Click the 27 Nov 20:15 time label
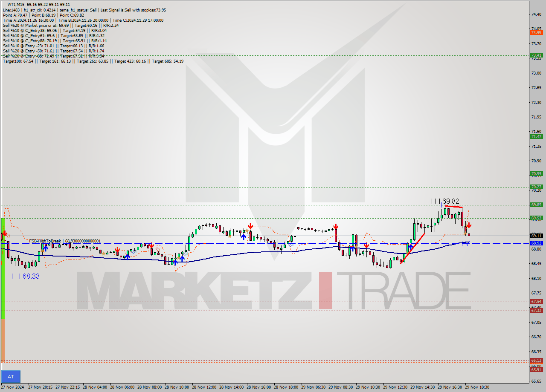The image size is (546, 392). 41,387
